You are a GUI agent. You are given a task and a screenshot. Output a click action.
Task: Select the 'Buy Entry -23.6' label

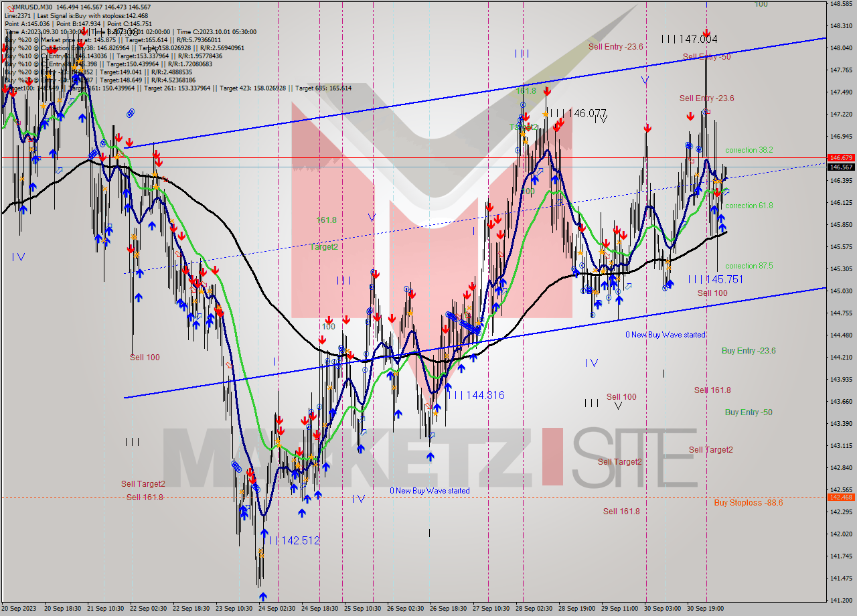(749, 350)
